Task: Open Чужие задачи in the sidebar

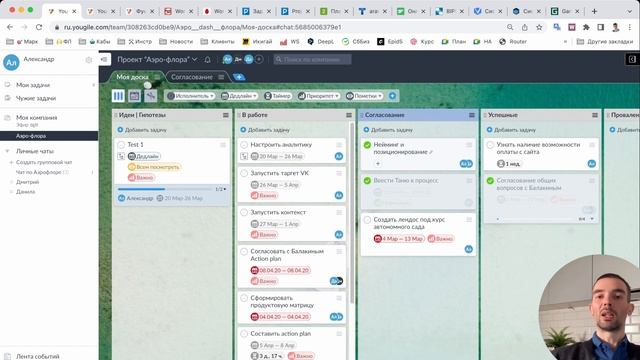Action: 36,98
